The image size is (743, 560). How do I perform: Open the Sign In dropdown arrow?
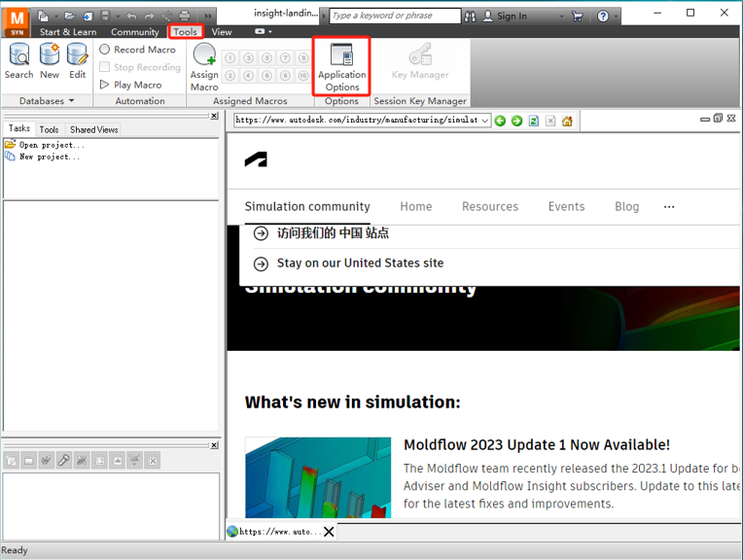[561, 17]
